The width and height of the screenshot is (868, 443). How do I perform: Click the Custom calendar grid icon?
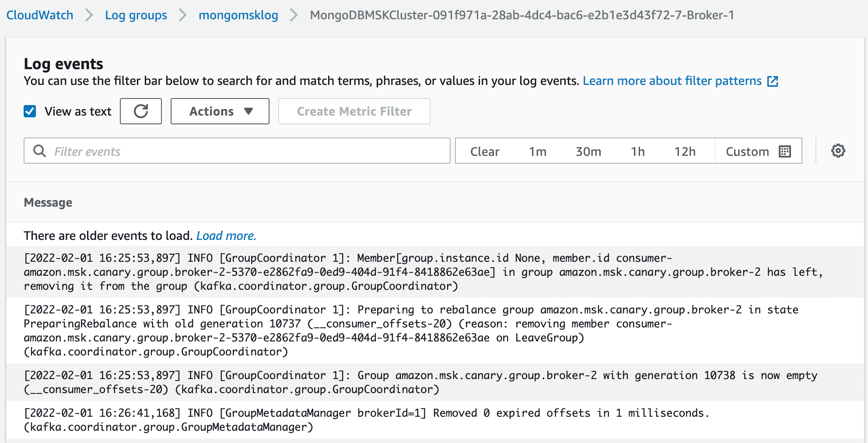(x=785, y=151)
